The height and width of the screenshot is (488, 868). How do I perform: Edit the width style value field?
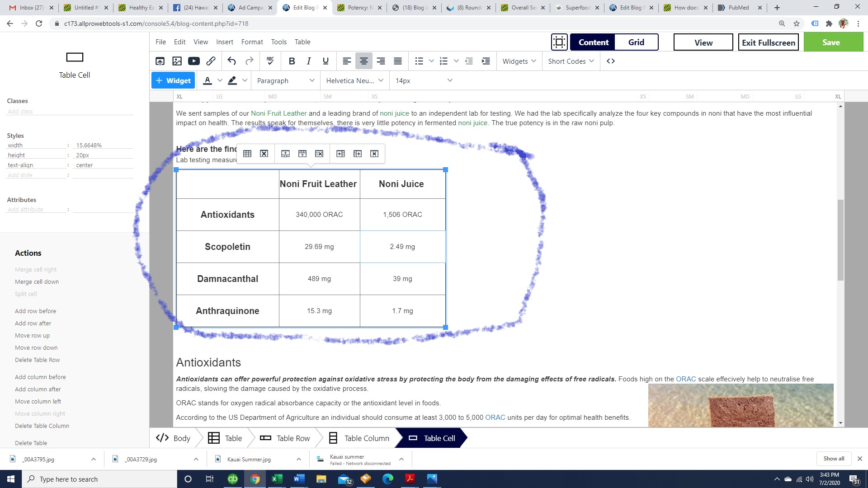click(104, 145)
